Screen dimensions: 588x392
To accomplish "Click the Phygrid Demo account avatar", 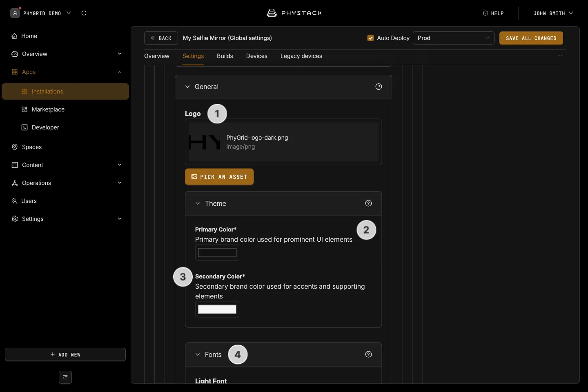I will pyautogui.click(x=15, y=13).
